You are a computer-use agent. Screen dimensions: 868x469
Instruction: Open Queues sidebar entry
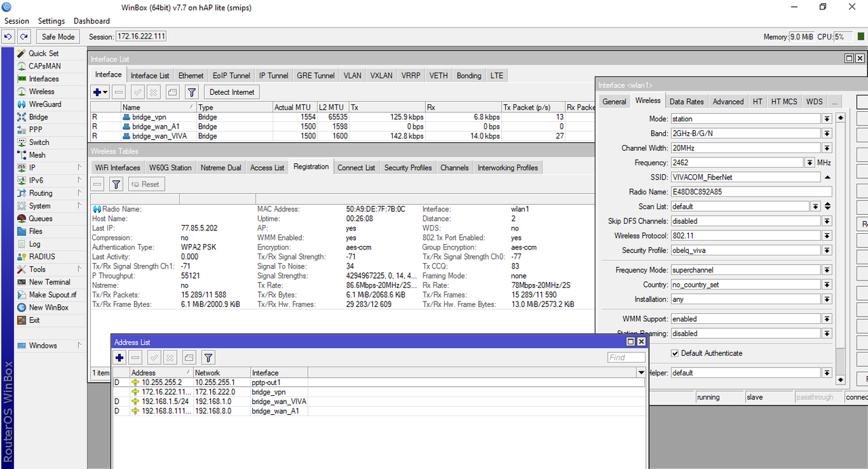coord(40,219)
